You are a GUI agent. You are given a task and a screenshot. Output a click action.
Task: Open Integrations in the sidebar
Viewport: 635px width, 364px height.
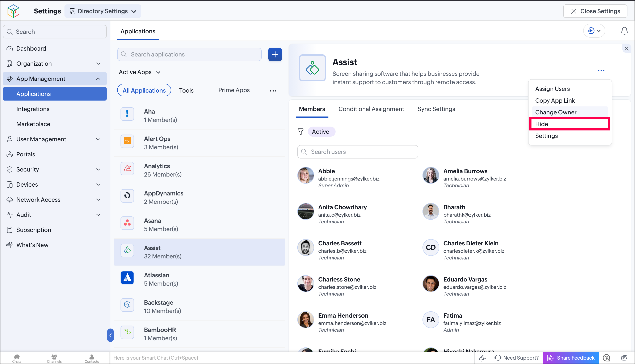tap(55, 109)
